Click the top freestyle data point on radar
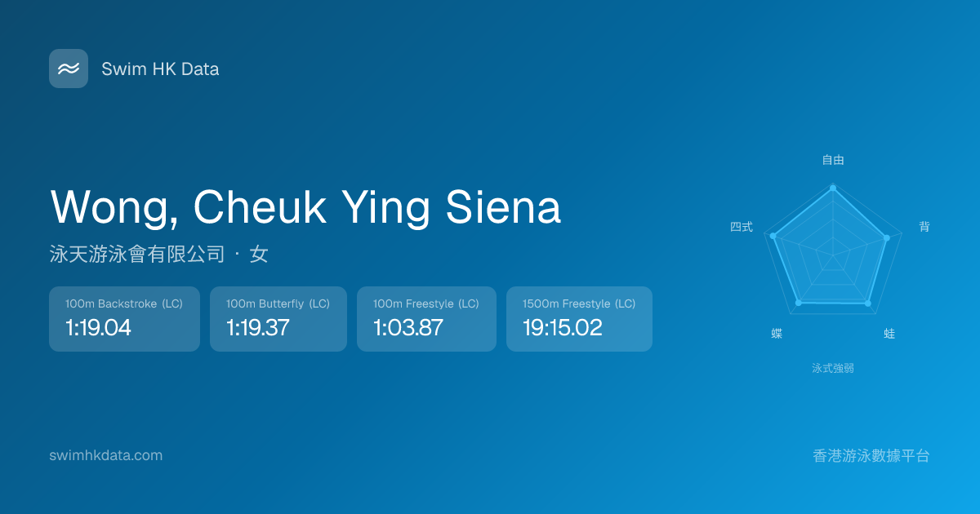This screenshot has width=980, height=514. 833,188
